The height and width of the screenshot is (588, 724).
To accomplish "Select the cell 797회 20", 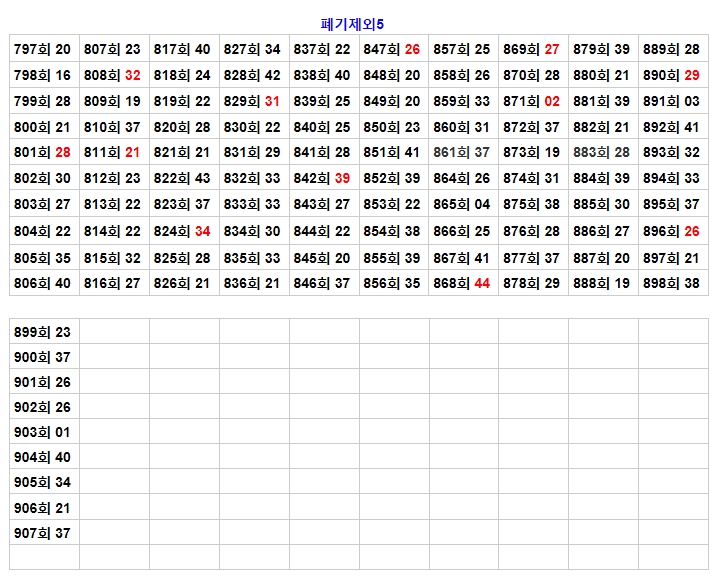I will (43, 49).
